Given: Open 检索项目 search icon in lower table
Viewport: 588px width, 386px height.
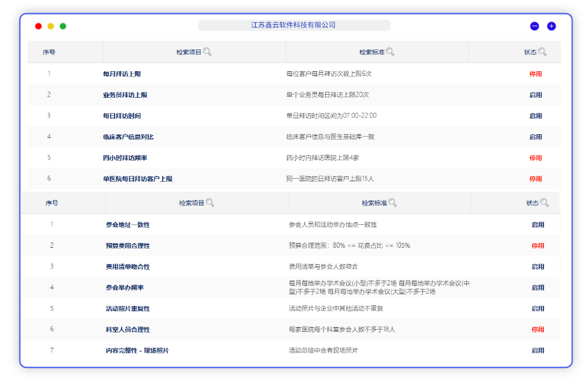Looking at the screenshot, I should point(210,203).
